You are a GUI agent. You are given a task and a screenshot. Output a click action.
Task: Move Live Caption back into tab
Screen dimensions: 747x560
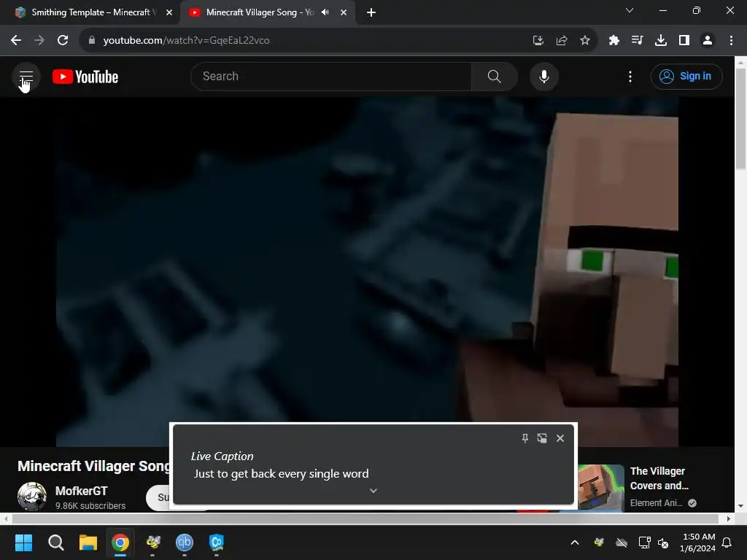click(x=542, y=438)
